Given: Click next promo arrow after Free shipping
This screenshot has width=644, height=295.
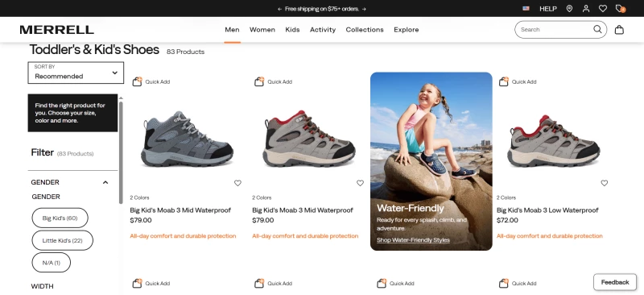Looking at the screenshot, I should click(364, 9).
